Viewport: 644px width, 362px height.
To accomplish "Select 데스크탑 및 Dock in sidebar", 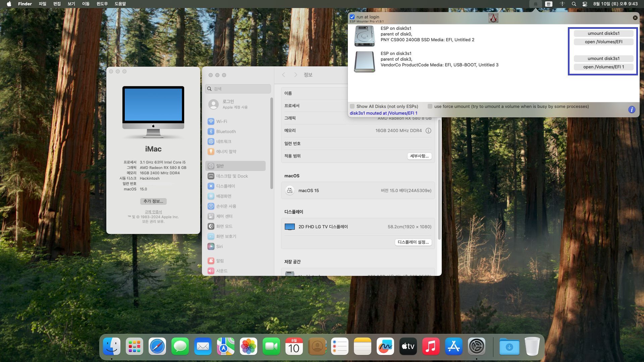I will pyautogui.click(x=235, y=176).
